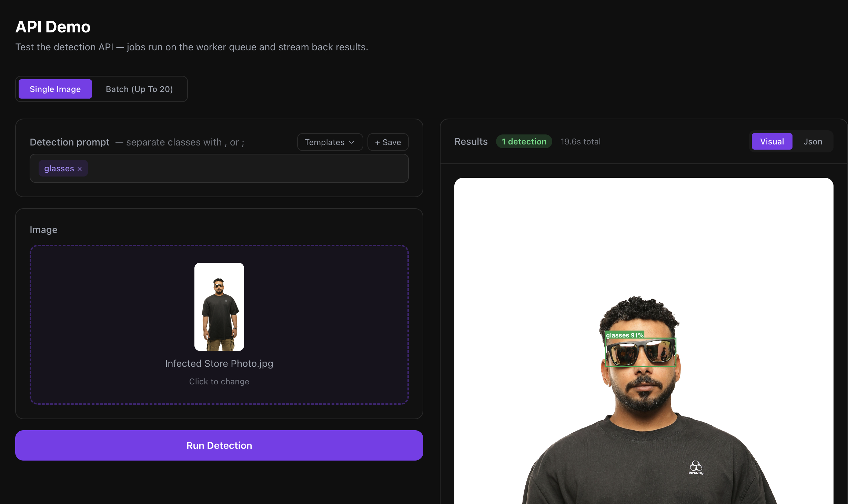Click the Results heading
This screenshot has height=504, width=848.
click(471, 141)
